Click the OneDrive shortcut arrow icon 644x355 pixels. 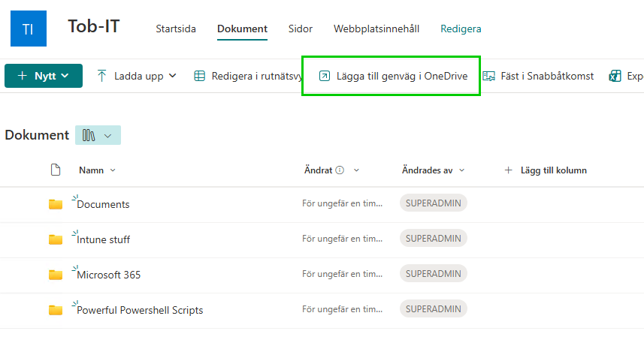(x=325, y=76)
